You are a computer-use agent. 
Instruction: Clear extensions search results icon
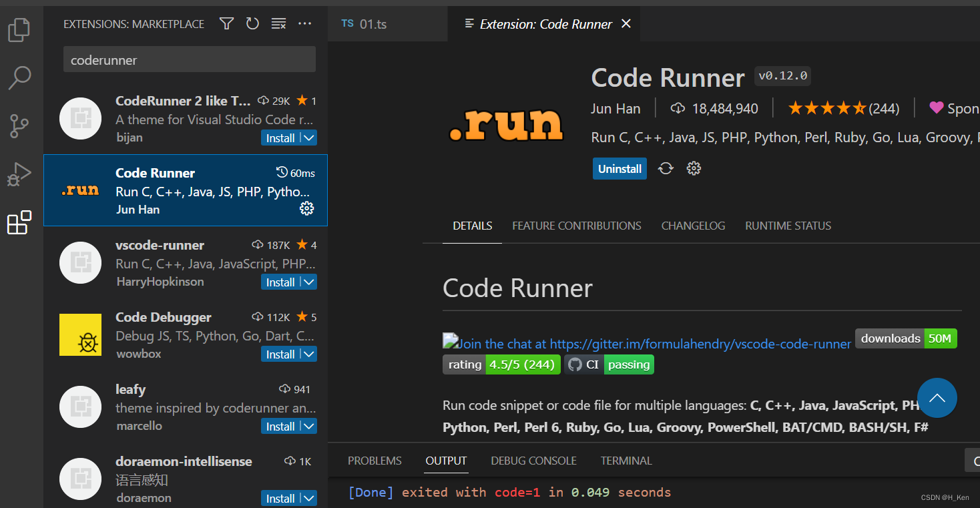coord(278,24)
